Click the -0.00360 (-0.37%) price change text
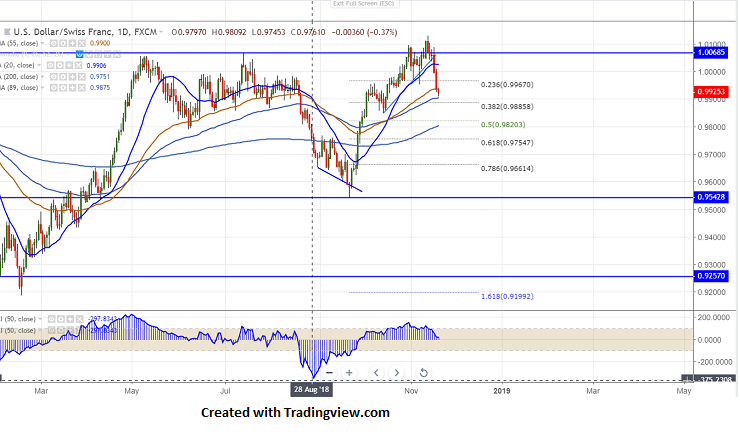 point(364,32)
